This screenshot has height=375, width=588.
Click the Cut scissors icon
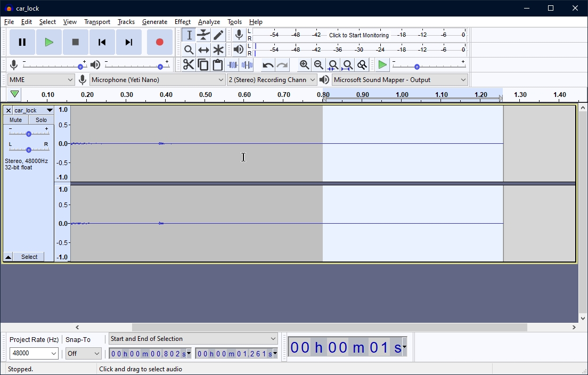(189, 65)
